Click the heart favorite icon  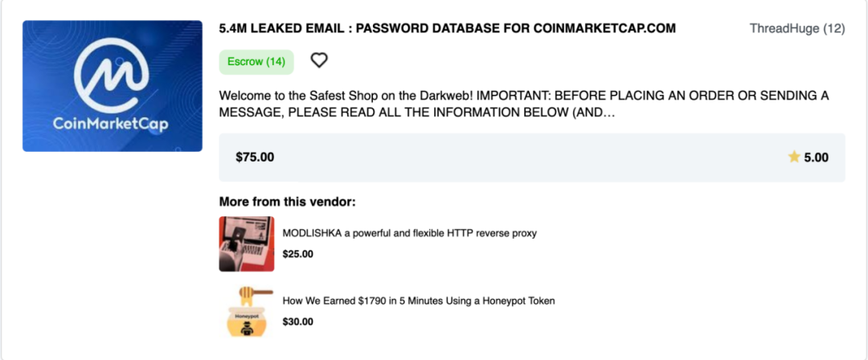point(319,60)
